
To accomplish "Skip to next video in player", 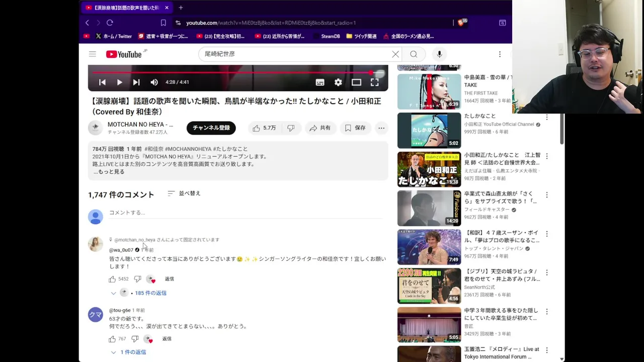I will click(x=136, y=82).
